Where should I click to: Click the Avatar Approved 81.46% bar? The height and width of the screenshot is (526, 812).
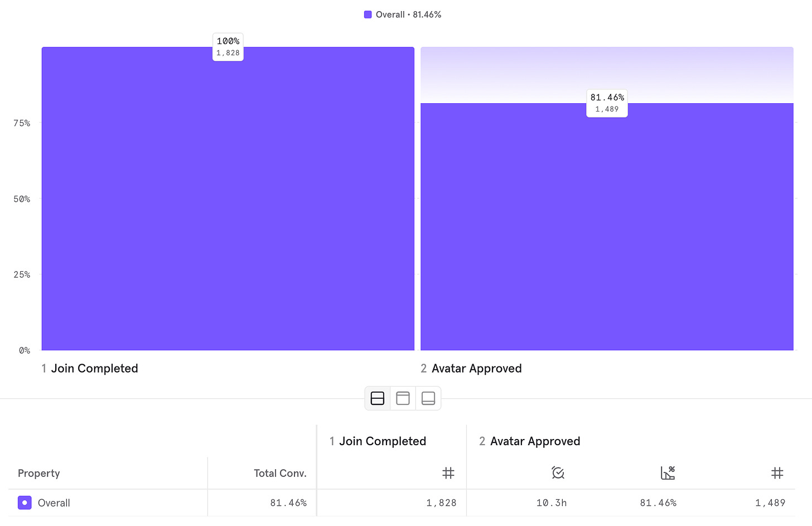click(607, 226)
